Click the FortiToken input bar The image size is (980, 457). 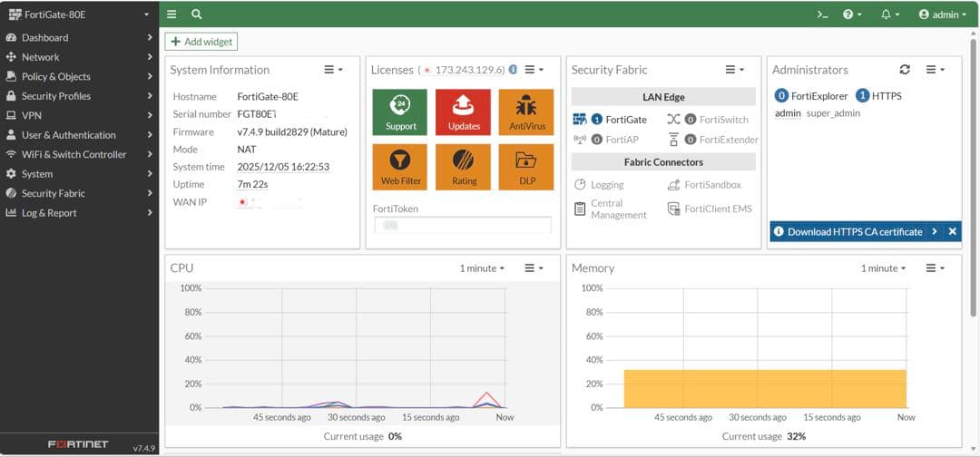tap(463, 225)
